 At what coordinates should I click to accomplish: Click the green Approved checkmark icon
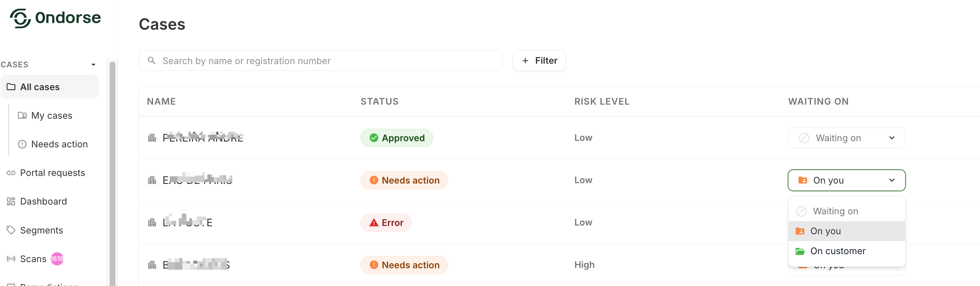coord(373,138)
